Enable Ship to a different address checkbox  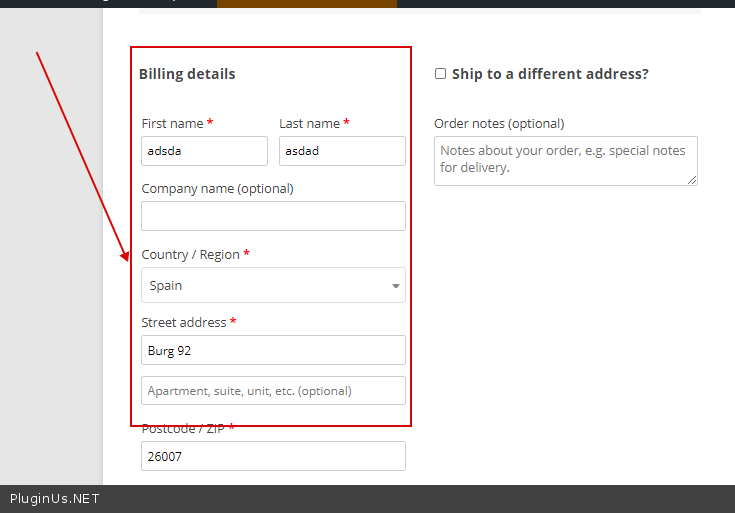pyautogui.click(x=440, y=74)
